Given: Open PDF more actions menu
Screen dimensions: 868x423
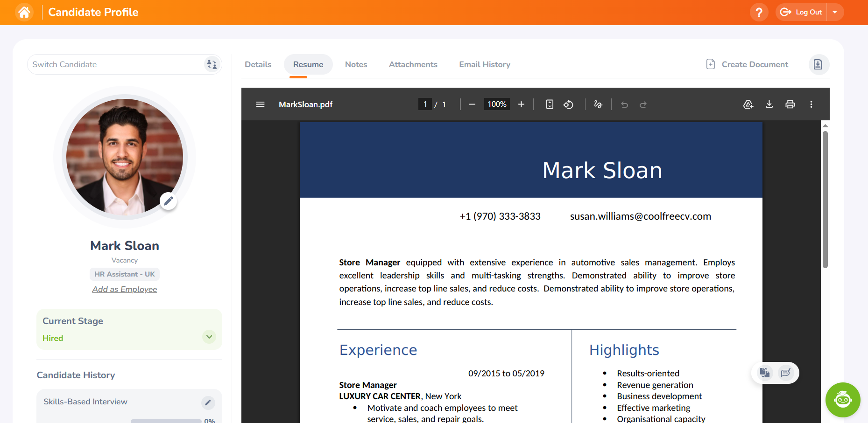Looking at the screenshot, I should pyautogui.click(x=811, y=104).
